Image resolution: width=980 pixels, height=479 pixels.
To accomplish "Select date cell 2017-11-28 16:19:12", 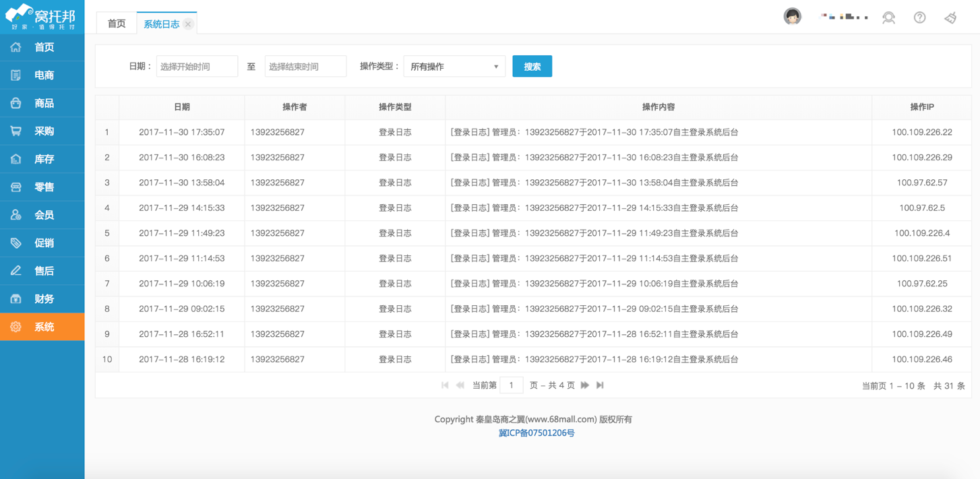I will point(182,360).
